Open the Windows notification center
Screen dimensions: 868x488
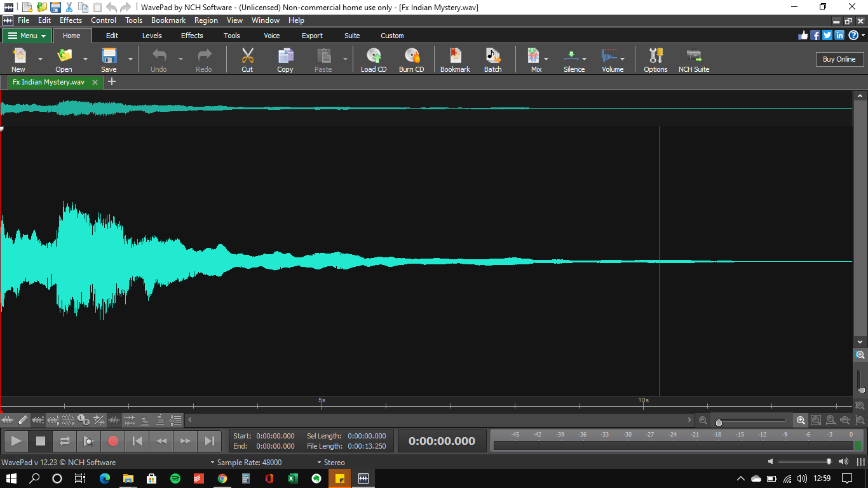click(x=847, y=478)
